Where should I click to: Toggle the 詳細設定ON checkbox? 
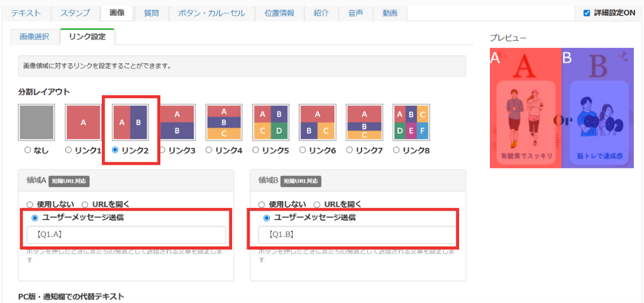coord(587,13)
